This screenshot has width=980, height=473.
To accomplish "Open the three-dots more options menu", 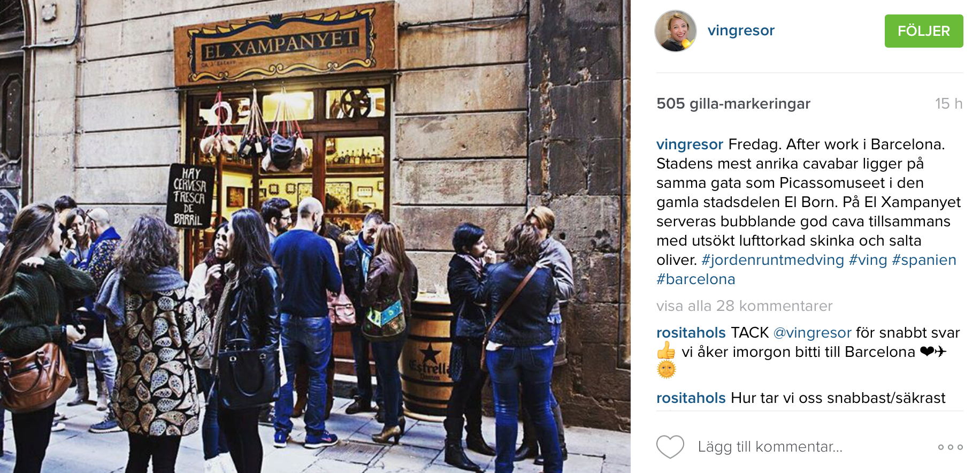I will coord(951,447).
